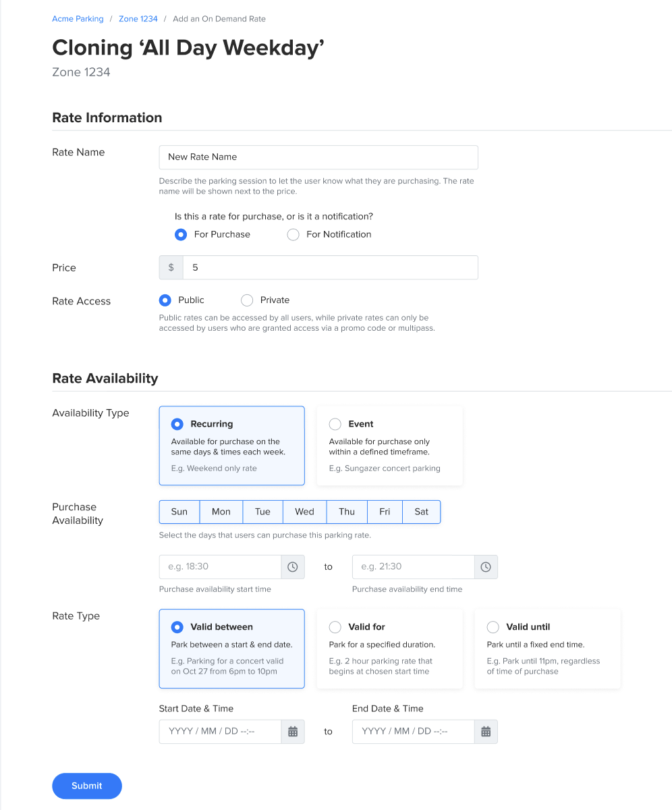Toggle the Wed day button
Viewport: 672px width, 810px height.
tap(304, 512)
